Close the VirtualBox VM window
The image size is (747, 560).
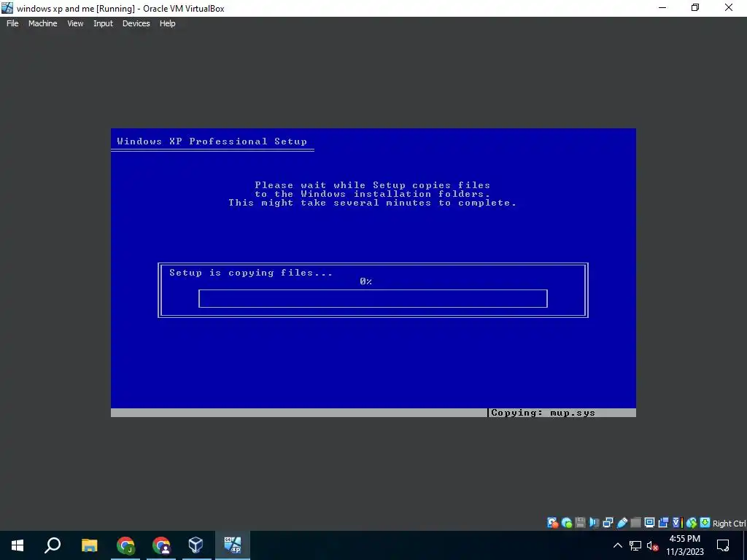tap(729, 7)
